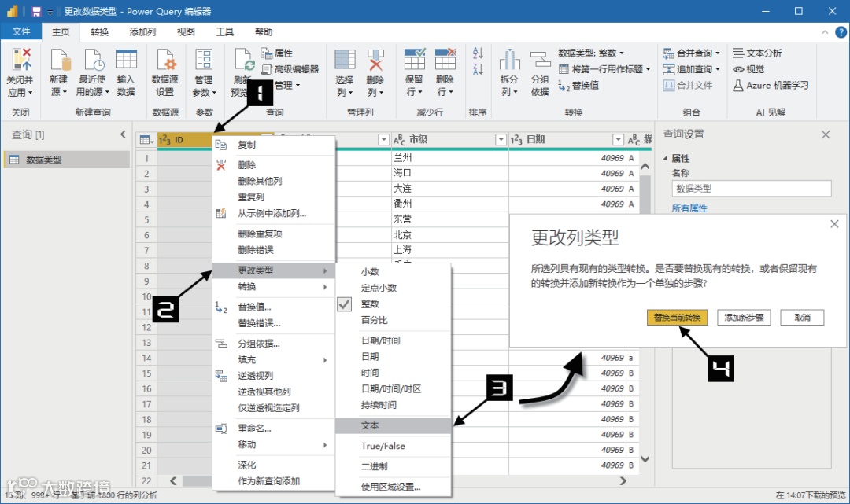The image size is (850, 504).
Task: Click the Enter Data table icon
Action: [126, 60]
